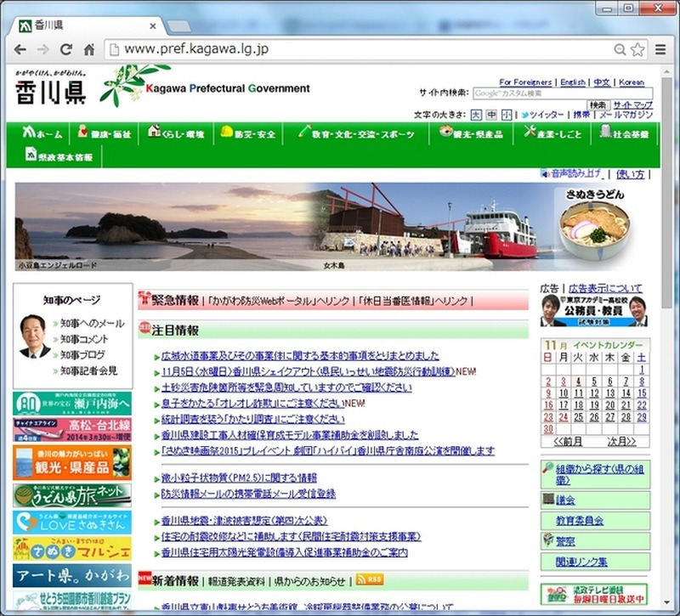Open the 防災・安全 navigation menu

247,133
